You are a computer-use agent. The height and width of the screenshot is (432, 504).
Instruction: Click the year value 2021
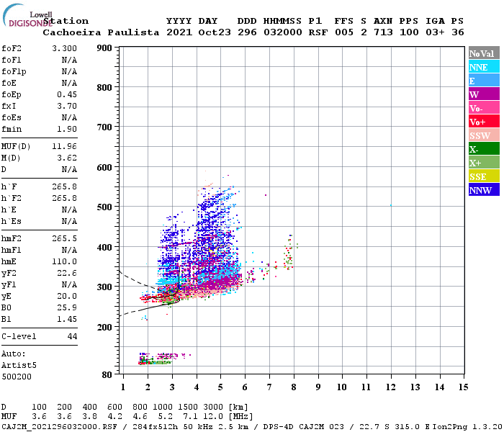click(x=179, y=32)
